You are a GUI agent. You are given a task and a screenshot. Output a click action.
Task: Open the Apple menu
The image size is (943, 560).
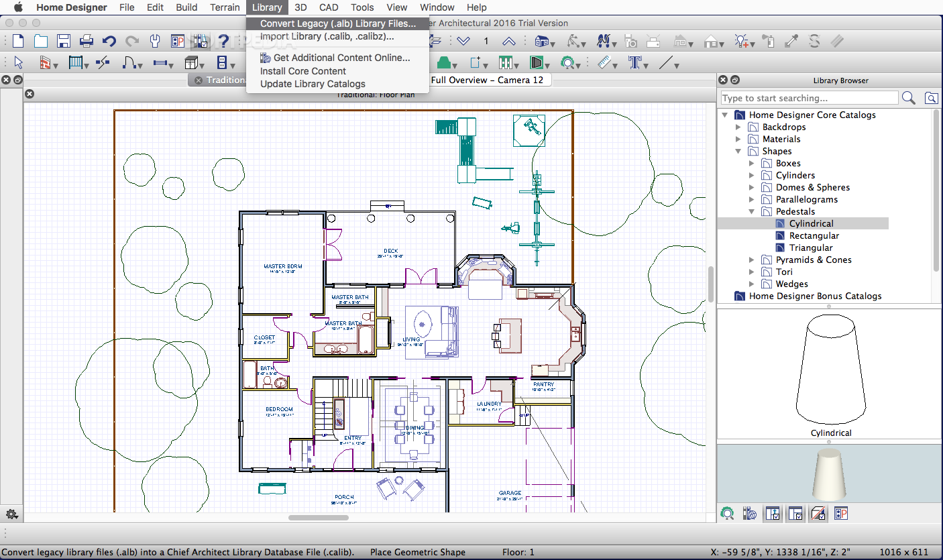pos(18,7)
